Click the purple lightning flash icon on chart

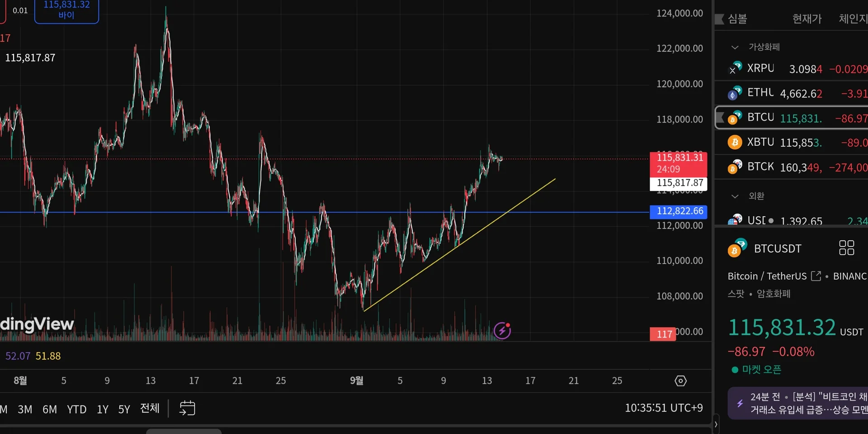pyautogui.click(x=502, y=330)
